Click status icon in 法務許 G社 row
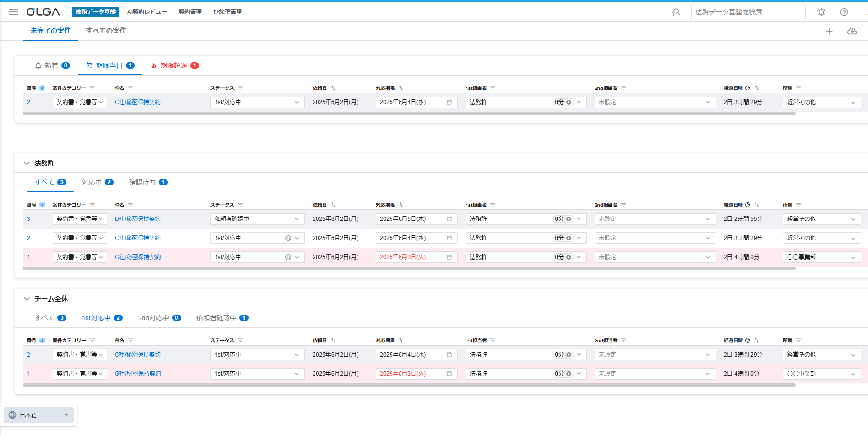This screenshot has width=868, height=436. coord(288,257)
